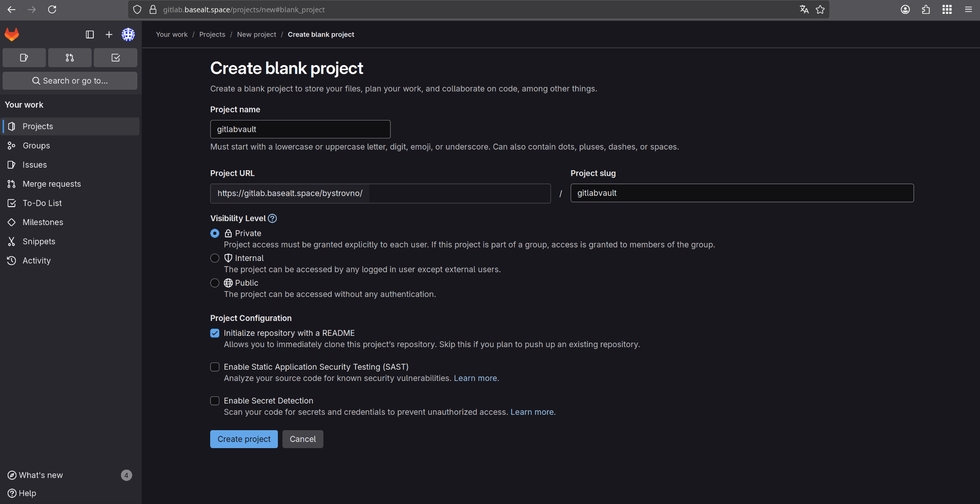This screenshot has height=504, width=980.
Task: Open Issues in the sidebar
Action: [71, 165]
